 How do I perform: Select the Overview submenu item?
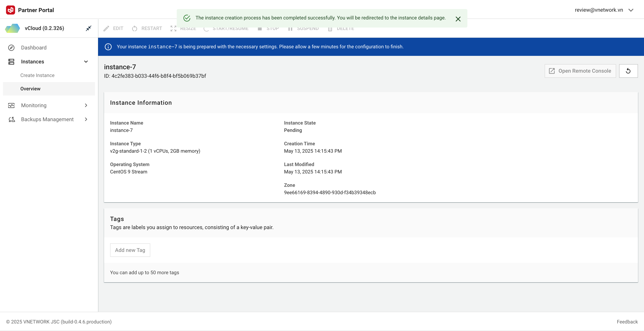point(49,89)
